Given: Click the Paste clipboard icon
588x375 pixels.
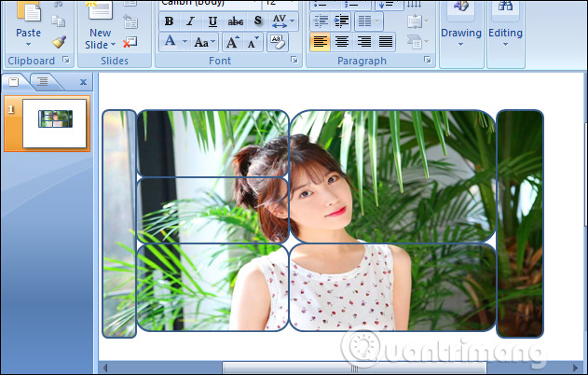Looking at the screenshot, I should 28,11.
